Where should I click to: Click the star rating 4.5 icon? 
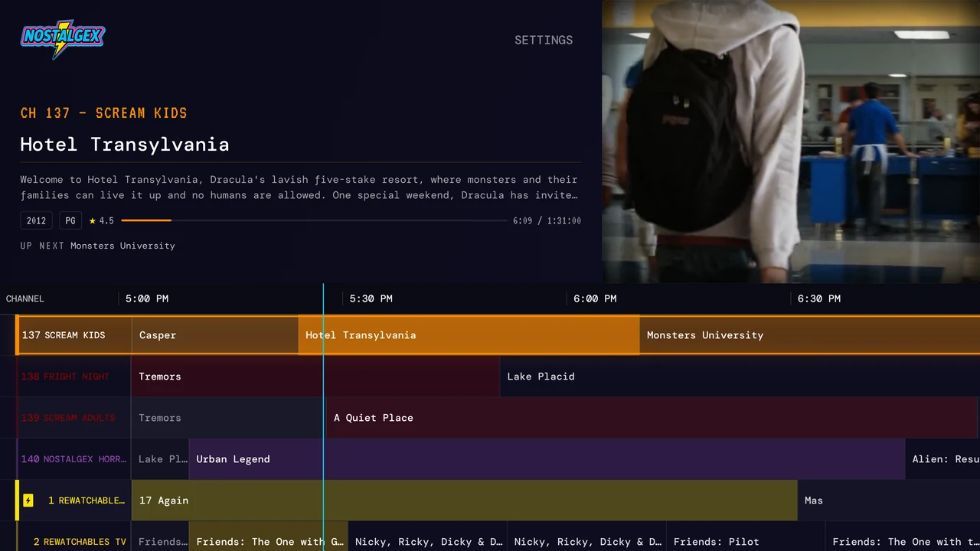click(93, 221)
